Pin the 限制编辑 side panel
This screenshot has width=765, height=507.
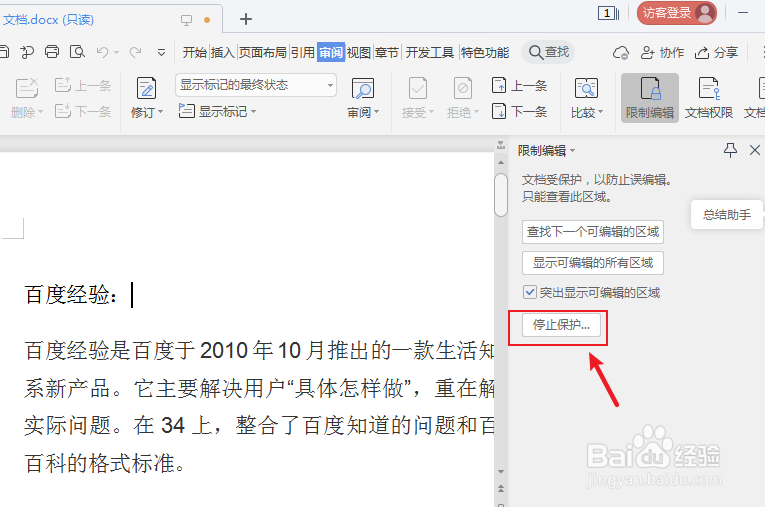click(x=730, y=150)
